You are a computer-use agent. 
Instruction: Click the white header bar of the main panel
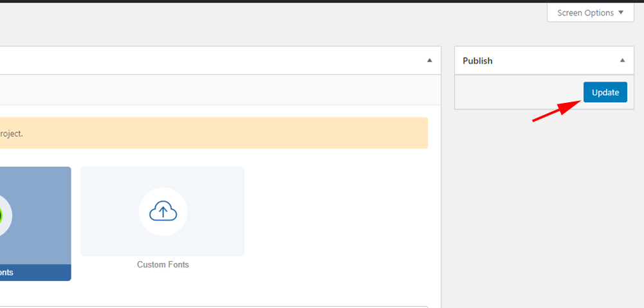(220, 60)
